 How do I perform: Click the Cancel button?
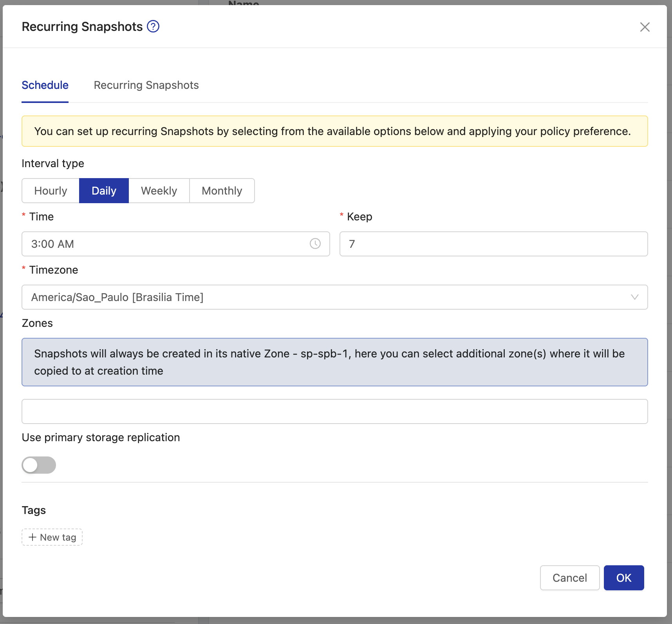pos(570,578)
